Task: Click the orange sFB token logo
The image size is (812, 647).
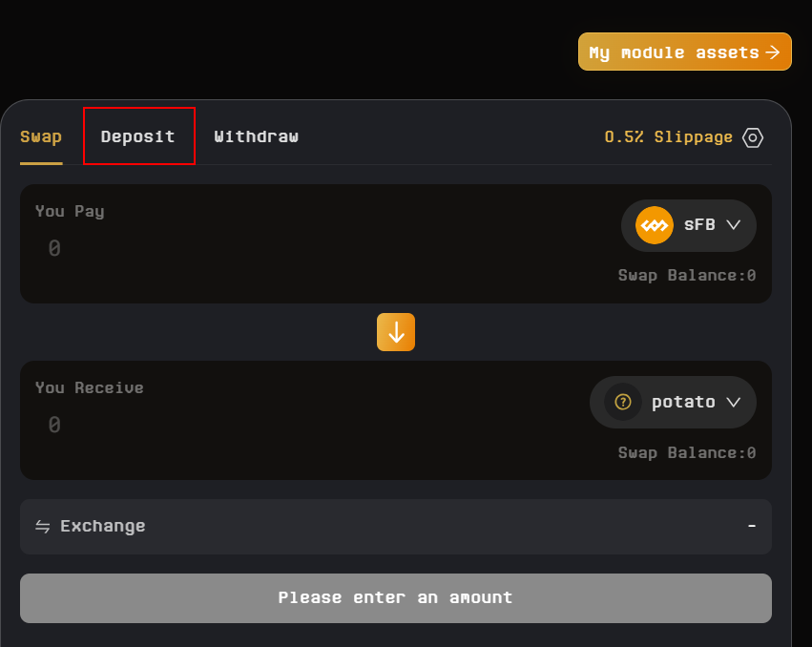Action: coord(655,226)
